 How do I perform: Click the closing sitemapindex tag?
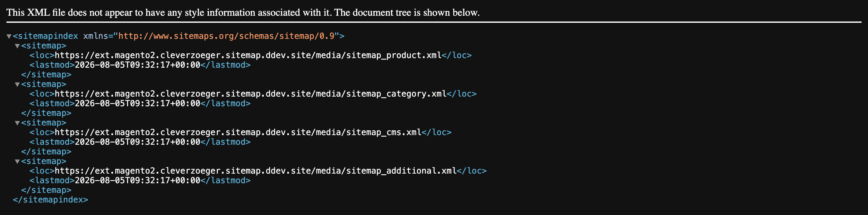pyautogui.click(x=50, y=200)
